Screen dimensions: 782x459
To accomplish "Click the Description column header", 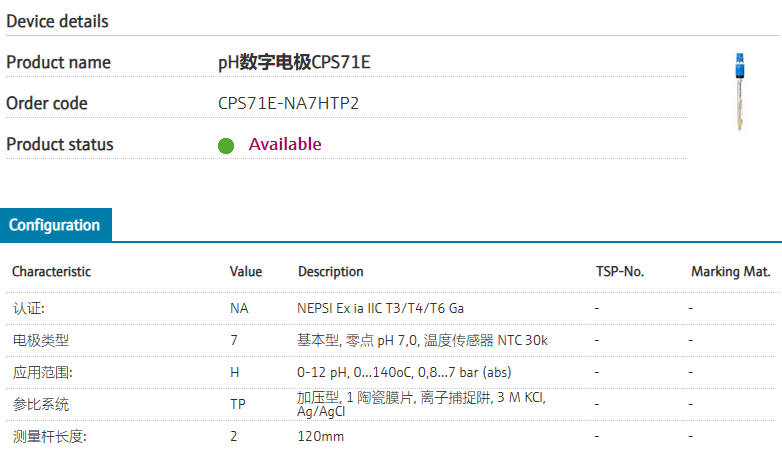I will pyautogui.click(x=331, y=271).
